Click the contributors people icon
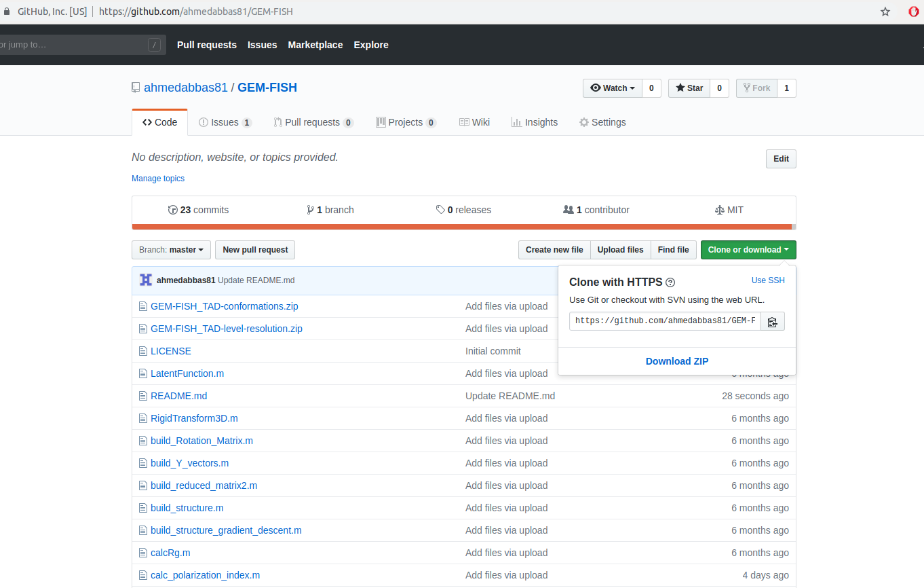Screen dimensions: 924x588 (x=569, y=209)
